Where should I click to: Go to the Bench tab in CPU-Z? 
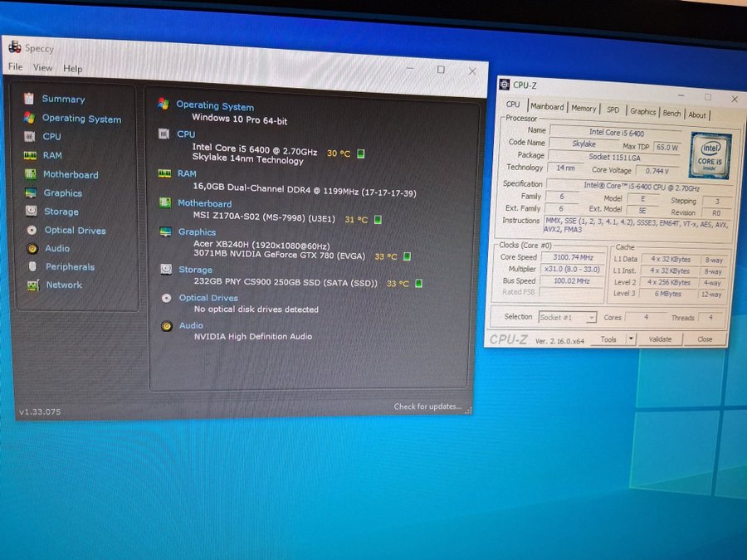671,114
